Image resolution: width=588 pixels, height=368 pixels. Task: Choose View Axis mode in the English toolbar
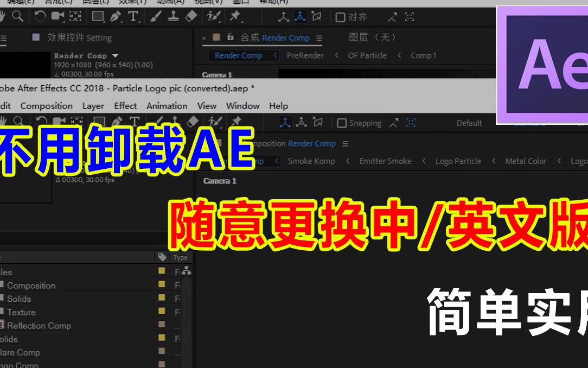tap(318, 122)
